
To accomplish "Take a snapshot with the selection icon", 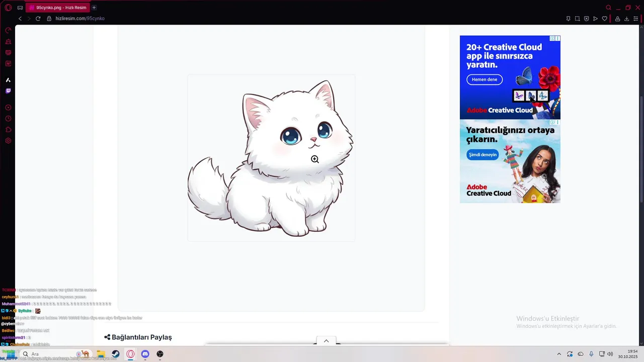I will (577, 19).
